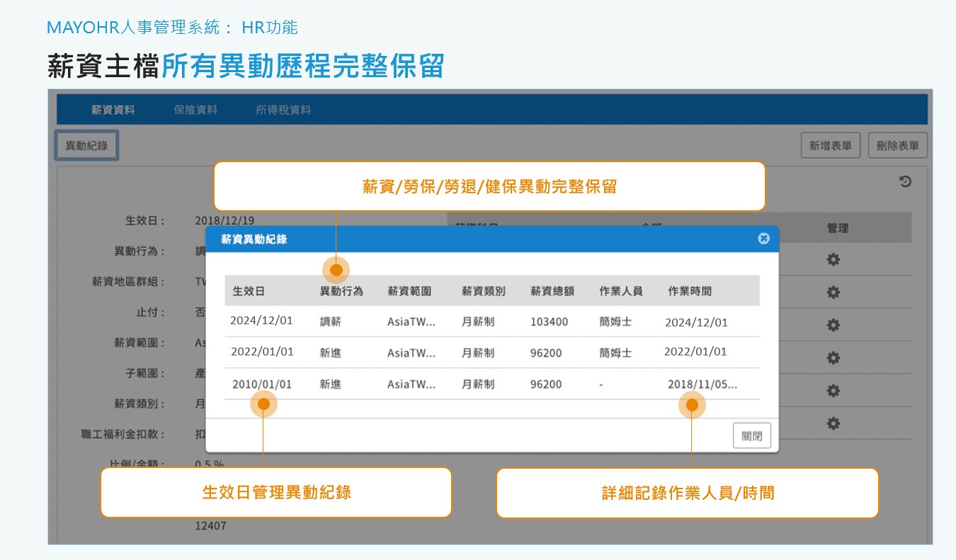956x560 pixels.
Task: Click the 2018/12/19 value in the background form
Action: [225, 220]
